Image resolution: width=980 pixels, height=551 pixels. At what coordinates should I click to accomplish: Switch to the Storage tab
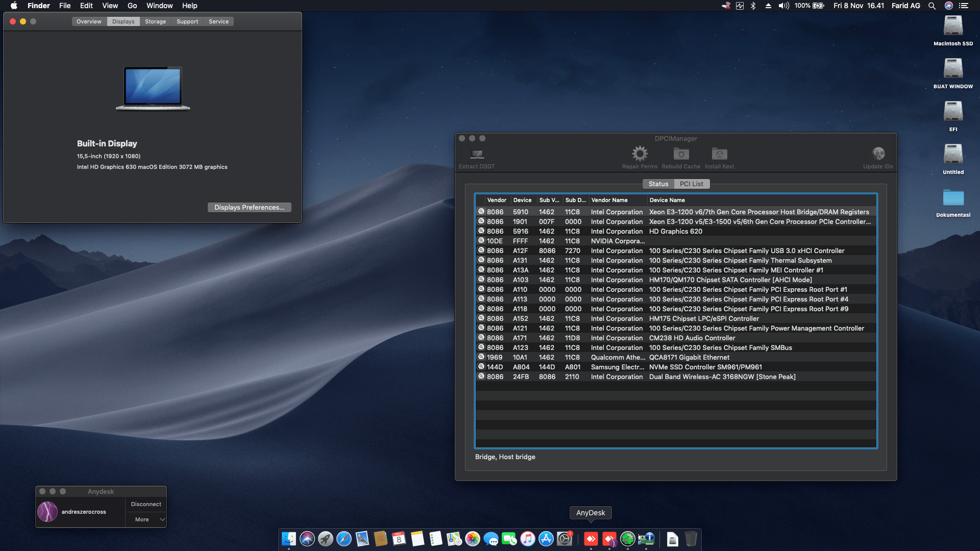click(155, 21)
